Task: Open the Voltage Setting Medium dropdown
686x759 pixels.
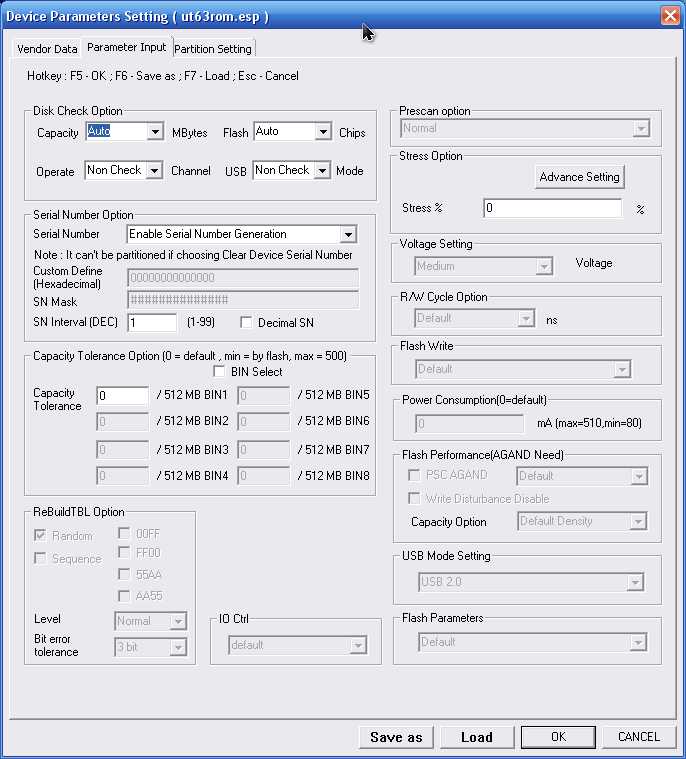Action: (x=544, y=266)
